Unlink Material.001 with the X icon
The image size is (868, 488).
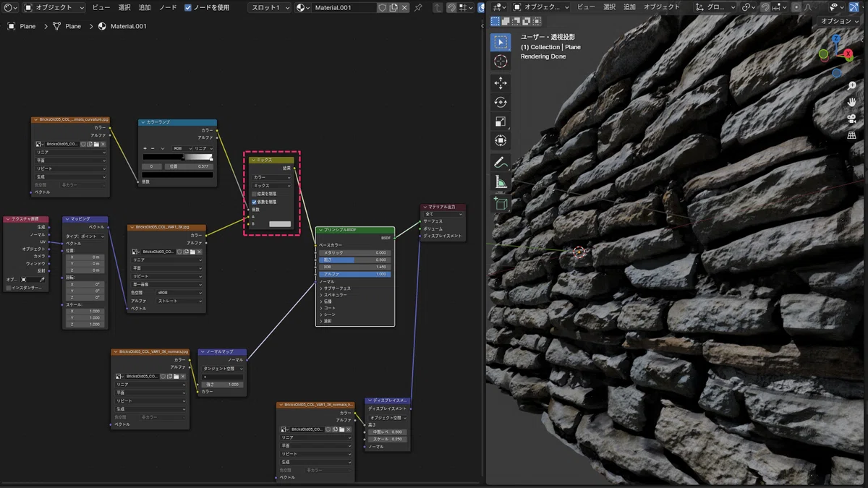click(x=405, y=7)
